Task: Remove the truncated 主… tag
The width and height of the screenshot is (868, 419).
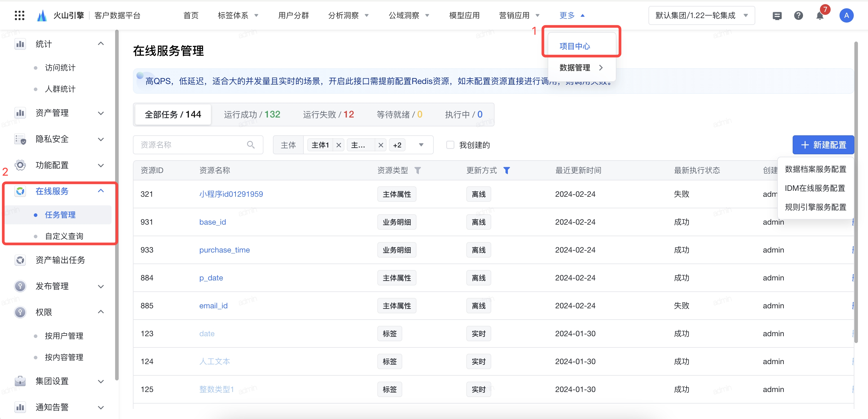Action: coord(381,145)
